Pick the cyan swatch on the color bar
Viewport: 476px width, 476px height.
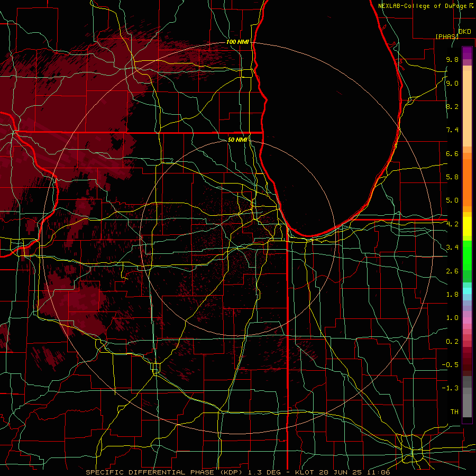click(467, 290)
